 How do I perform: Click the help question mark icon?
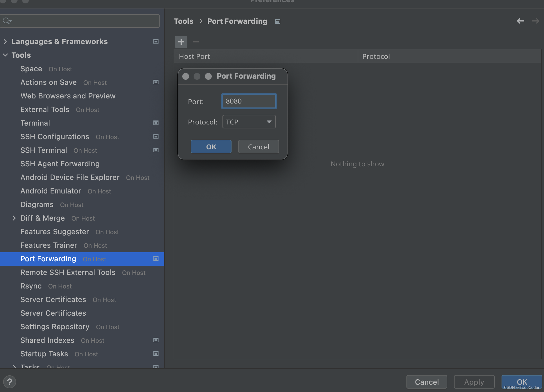(10, 382)
